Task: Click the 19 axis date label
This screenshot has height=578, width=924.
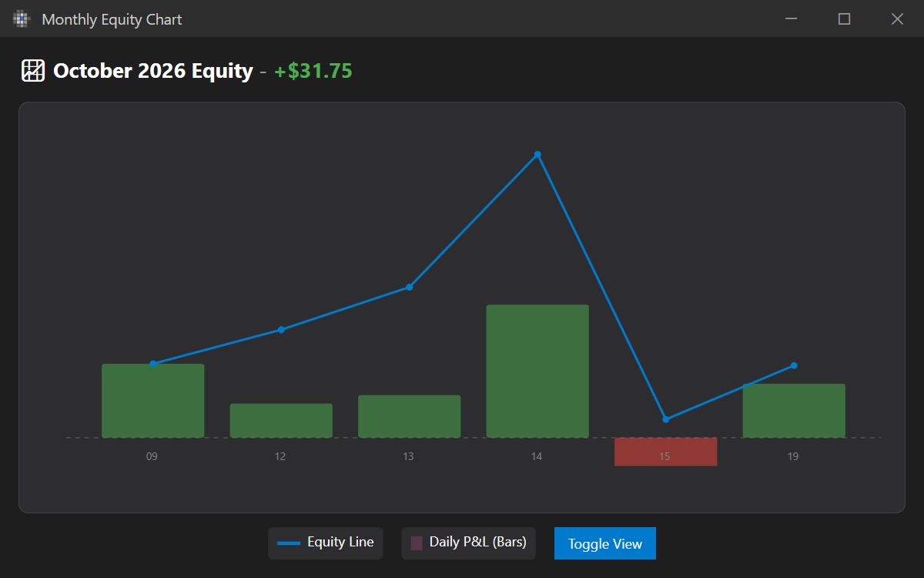Action: pyautogui.click(x=793, y=456)
